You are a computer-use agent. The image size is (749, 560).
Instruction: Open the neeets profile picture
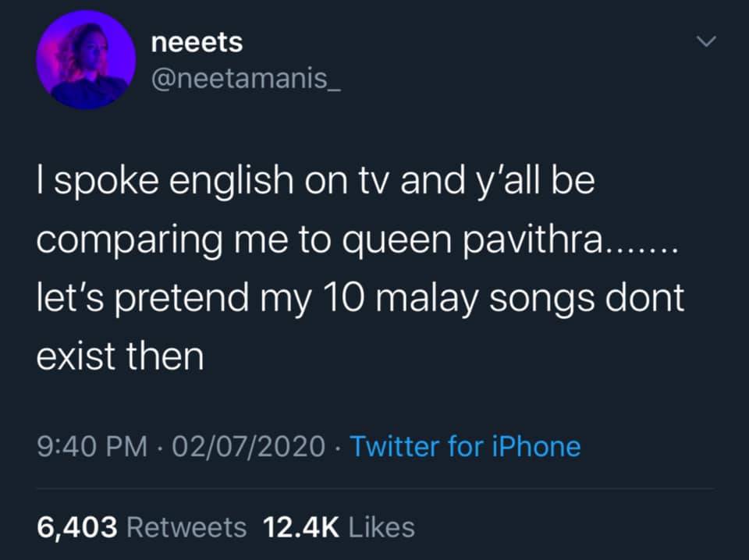click(x=86, y=60)
